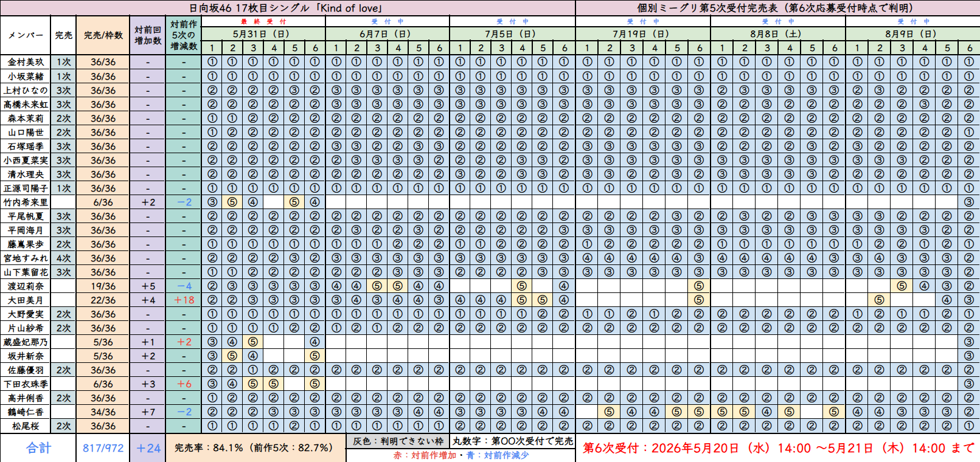Click the +7 increase in 鶴崎仁香's row

tap(148, 412)
